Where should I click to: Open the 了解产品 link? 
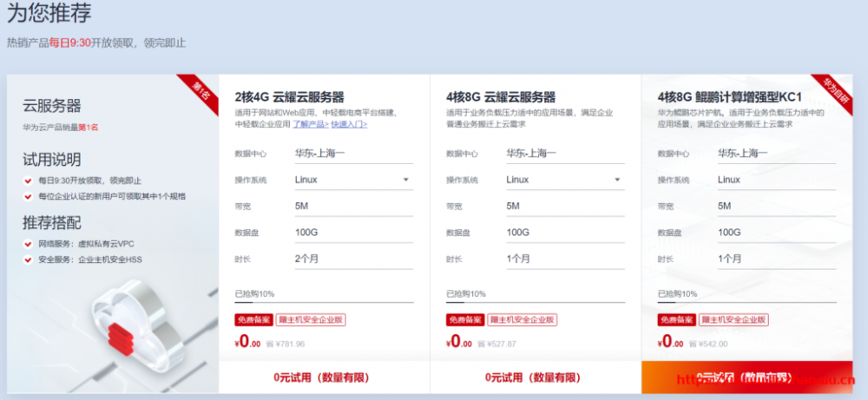pos(310,124)
